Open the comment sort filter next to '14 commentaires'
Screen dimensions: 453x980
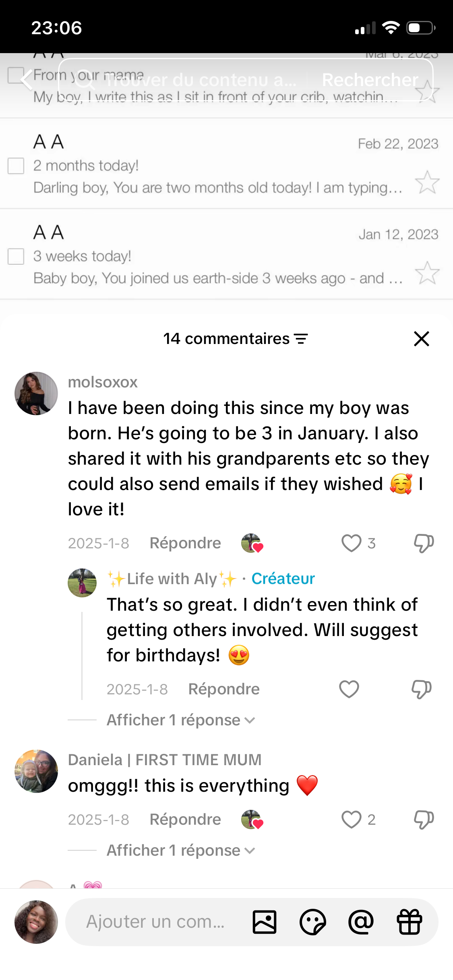(301, 339)
